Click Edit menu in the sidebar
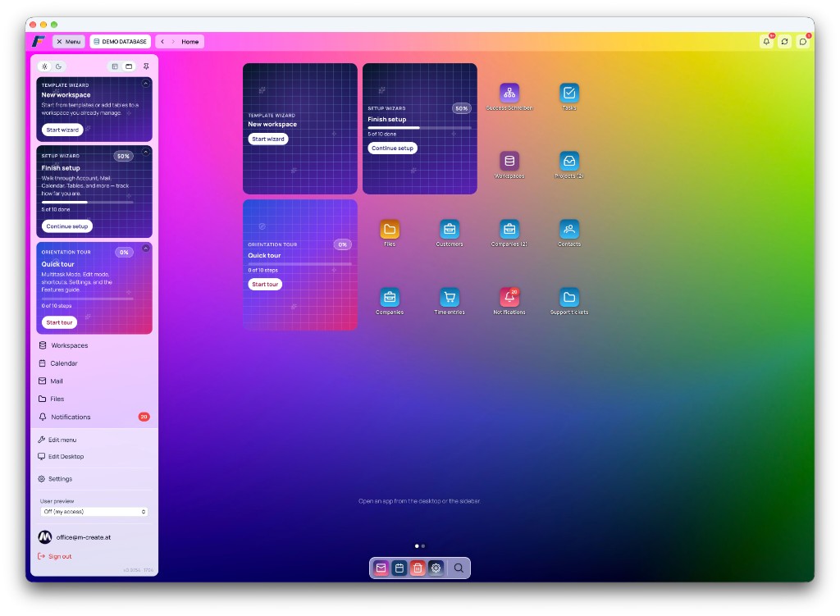The height and width of the screenshot is (616, 840). (94, 440)
